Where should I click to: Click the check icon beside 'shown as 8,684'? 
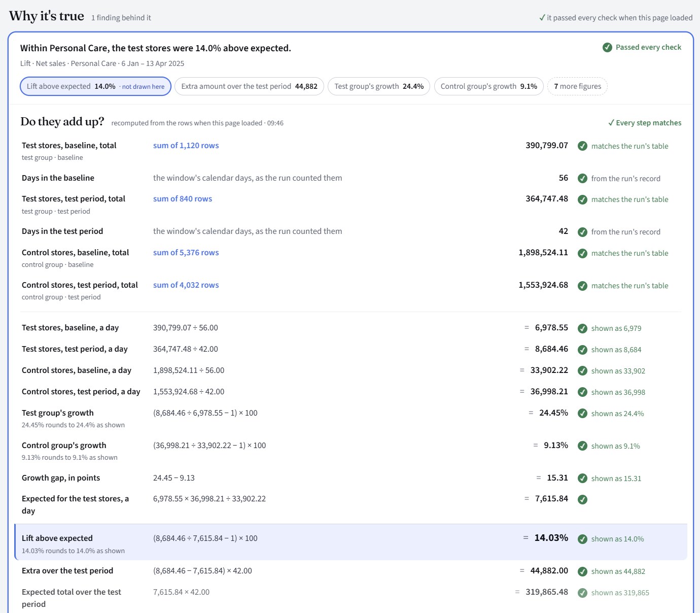583,350
